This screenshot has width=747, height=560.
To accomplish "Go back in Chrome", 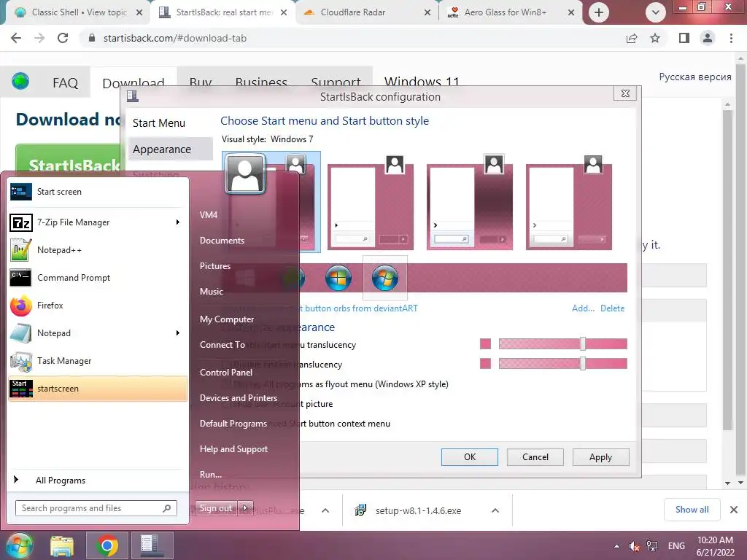I will pyautogui.click(x=16, y=38).
